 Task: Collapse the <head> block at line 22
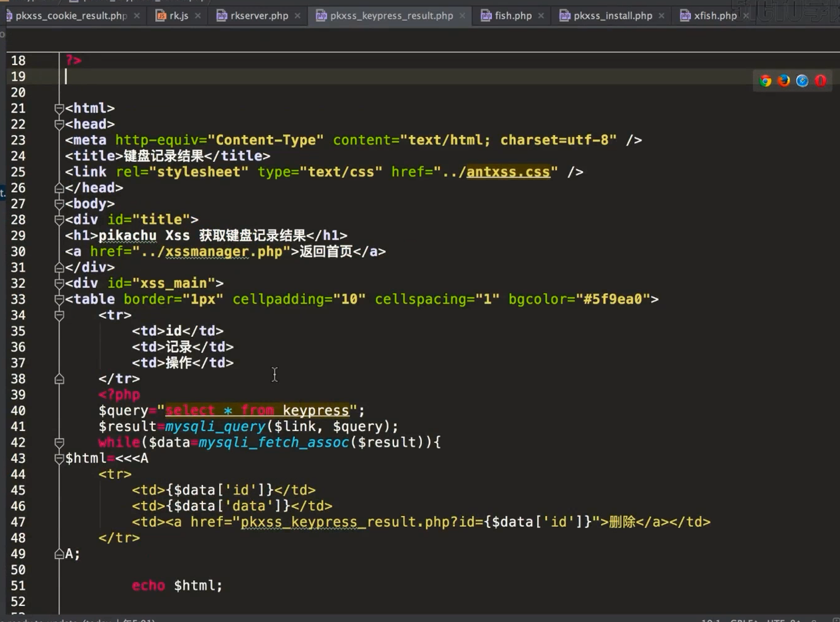59,125
